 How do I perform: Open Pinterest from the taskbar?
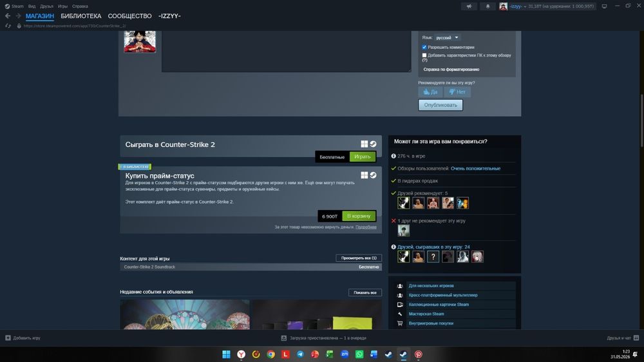click(x=418, y=354)
